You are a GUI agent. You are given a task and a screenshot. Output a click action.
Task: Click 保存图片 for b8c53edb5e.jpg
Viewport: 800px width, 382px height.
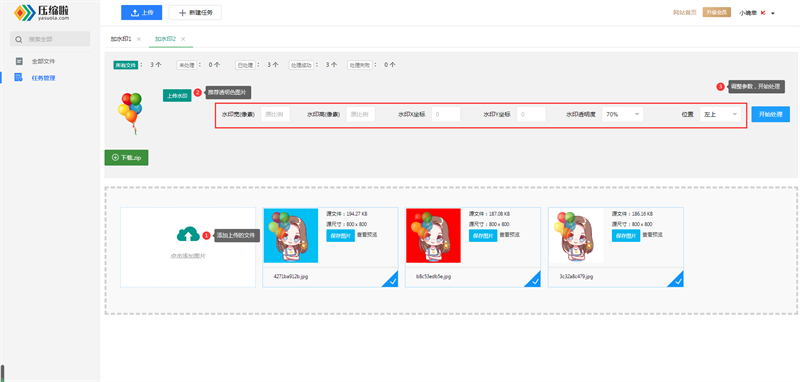[483, 236]
